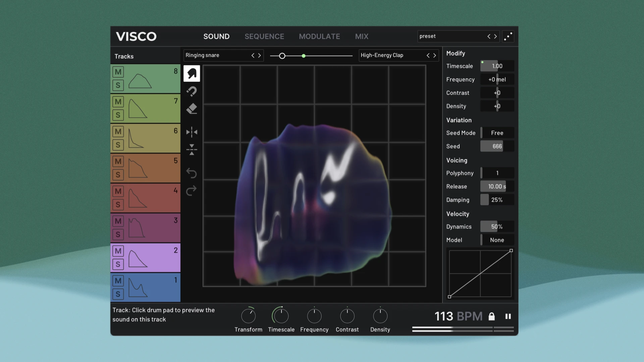Click the horizontal mirror flip icon
This screenshot has height=362, width=644.
point(192,132)
